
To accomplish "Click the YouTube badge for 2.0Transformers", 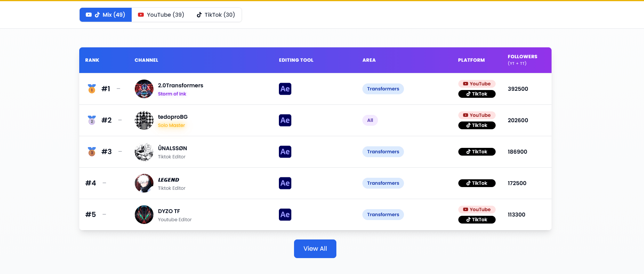I will tap(477, 84).
